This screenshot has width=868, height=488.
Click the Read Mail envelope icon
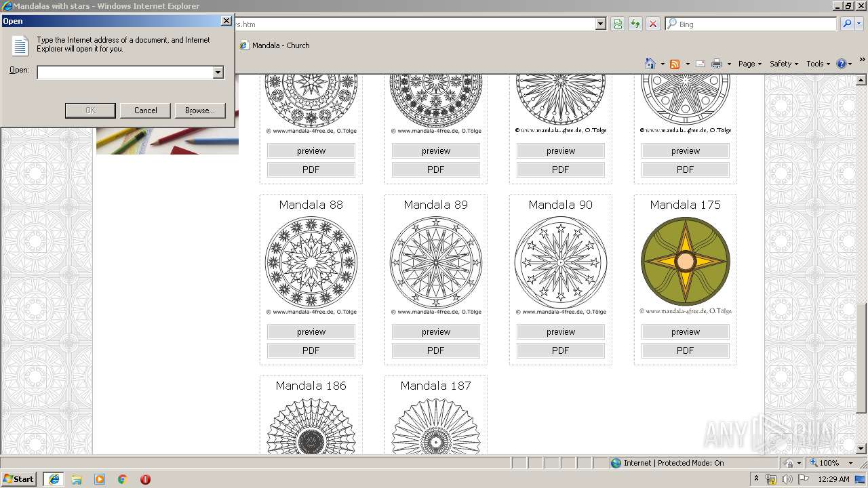point(701,64)
